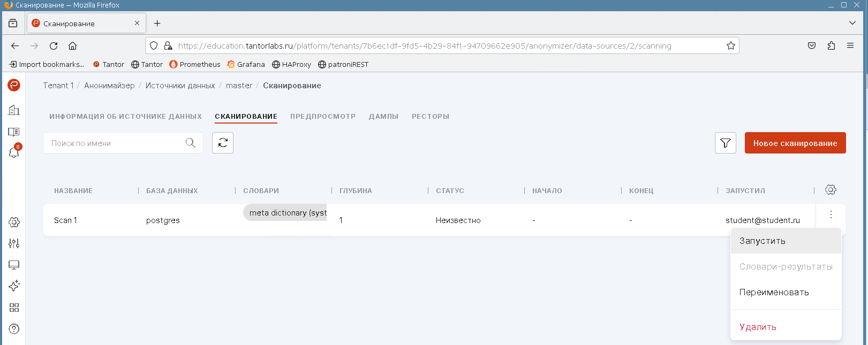The image size is (868, 345).
Task: Open the Tantor logo home icon
Action: pyautogui.click(x=14, y=85)
